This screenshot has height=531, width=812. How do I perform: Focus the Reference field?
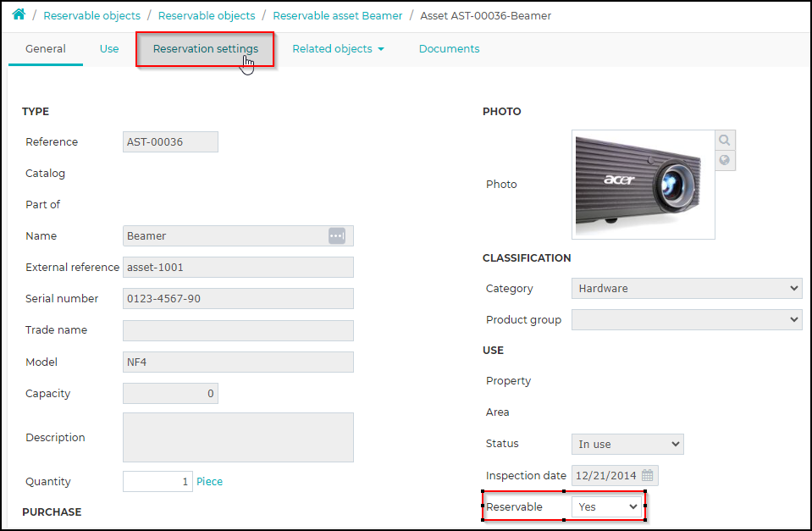point(170,142)
